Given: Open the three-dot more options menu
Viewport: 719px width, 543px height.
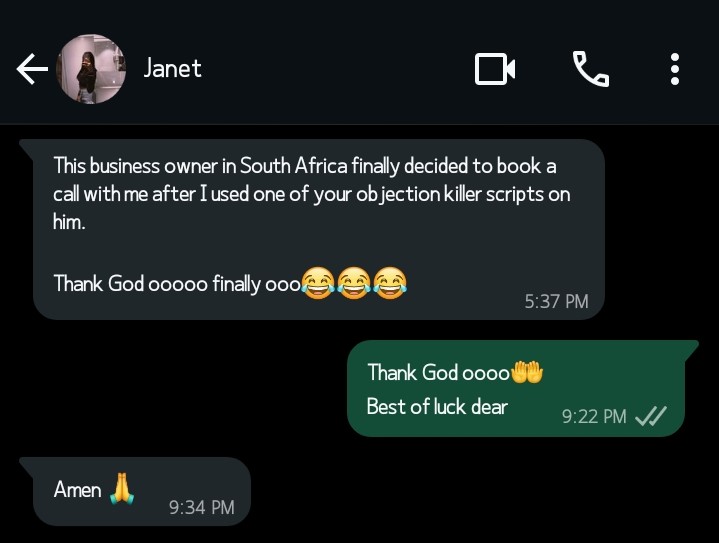Looking at the screenshot, I should tap(675, 69).
